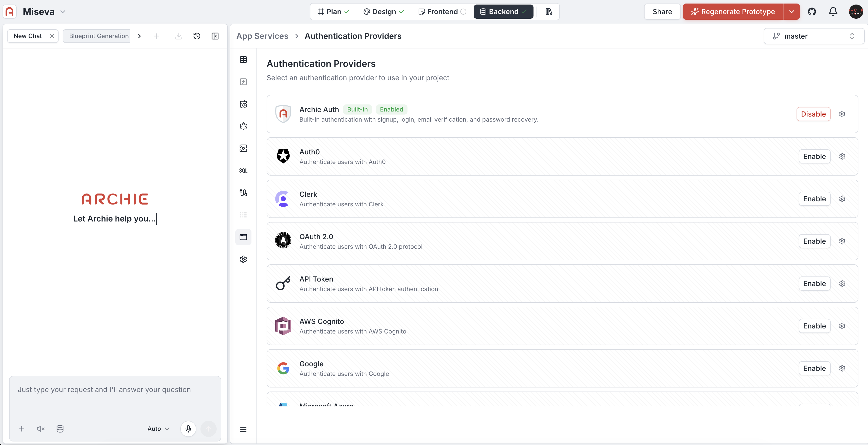The image size is (868, 445).
Task: Switch to the Plan tab
Action: [333, 11]
